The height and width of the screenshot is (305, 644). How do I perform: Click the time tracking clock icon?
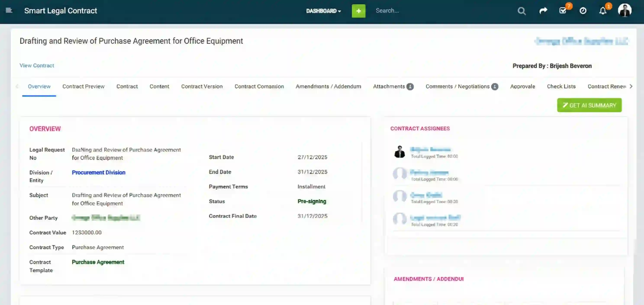pyautogui.click(x=583, y=11)
